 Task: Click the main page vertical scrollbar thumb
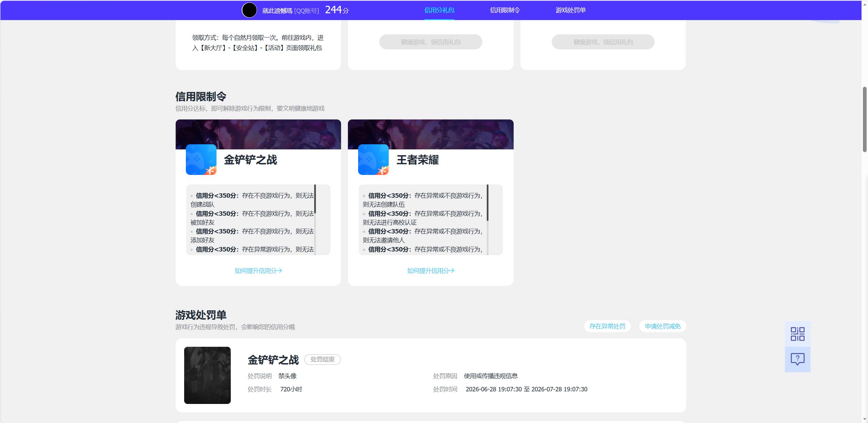pos(865,119)
